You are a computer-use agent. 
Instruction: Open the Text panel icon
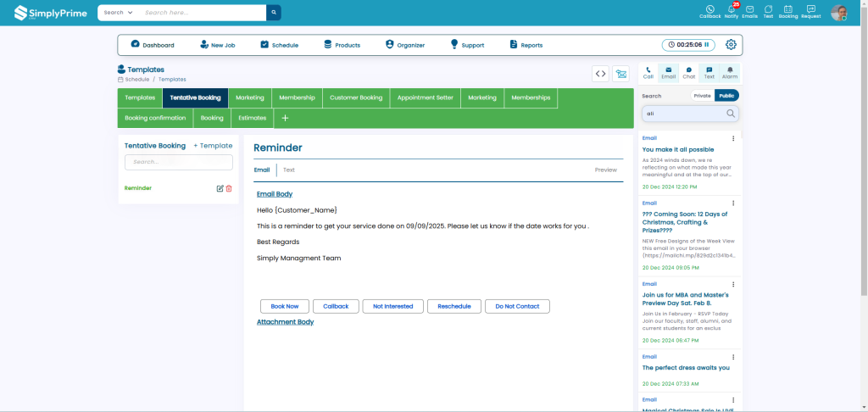point(709,73)
